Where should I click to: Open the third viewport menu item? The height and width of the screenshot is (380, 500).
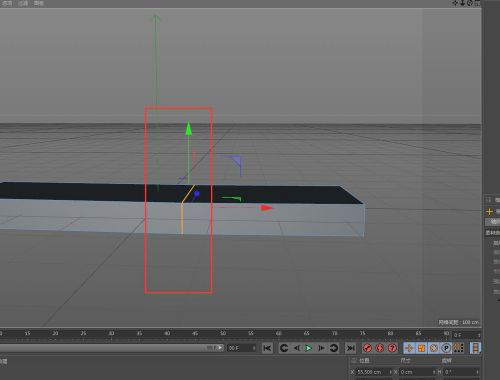pos(39,3)
